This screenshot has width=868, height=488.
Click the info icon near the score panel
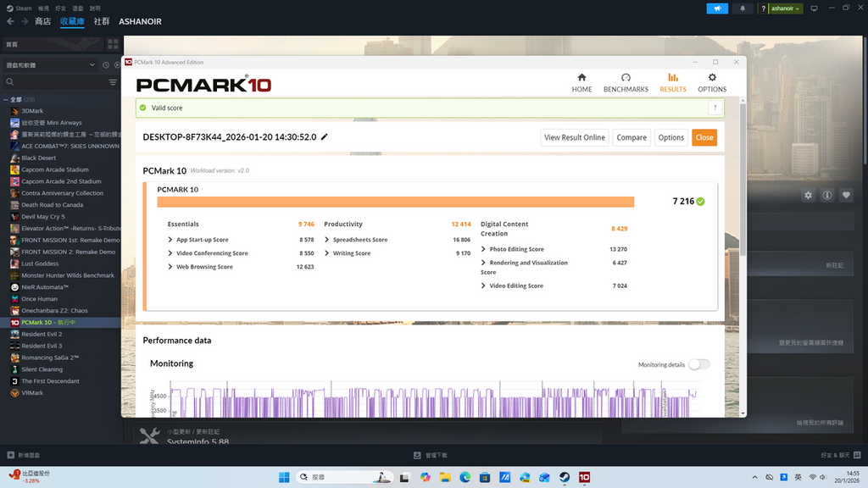(x=826, y=195)
